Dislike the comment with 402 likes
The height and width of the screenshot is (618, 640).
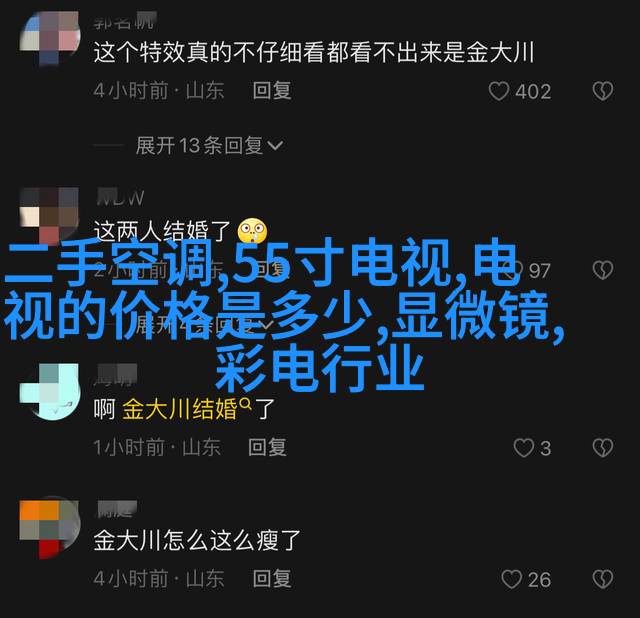pyautogui.click(x=603, y=91)
